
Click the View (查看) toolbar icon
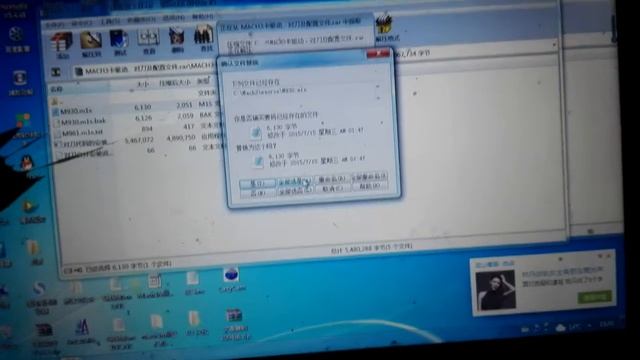[x=149, y=42]
